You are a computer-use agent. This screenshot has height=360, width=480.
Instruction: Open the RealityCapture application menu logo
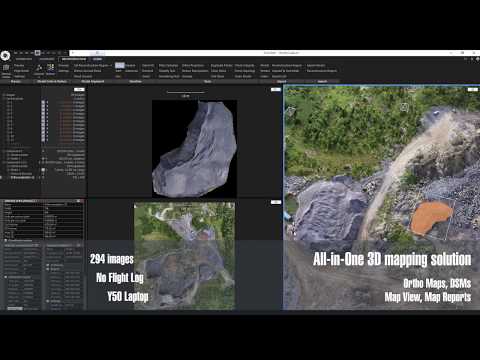(x=5, y=55)
